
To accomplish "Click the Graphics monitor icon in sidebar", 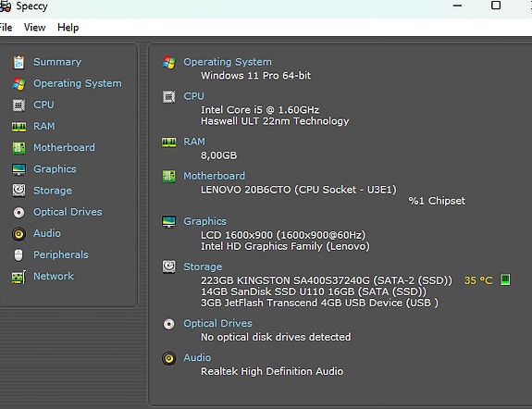I will click(19, 169).
